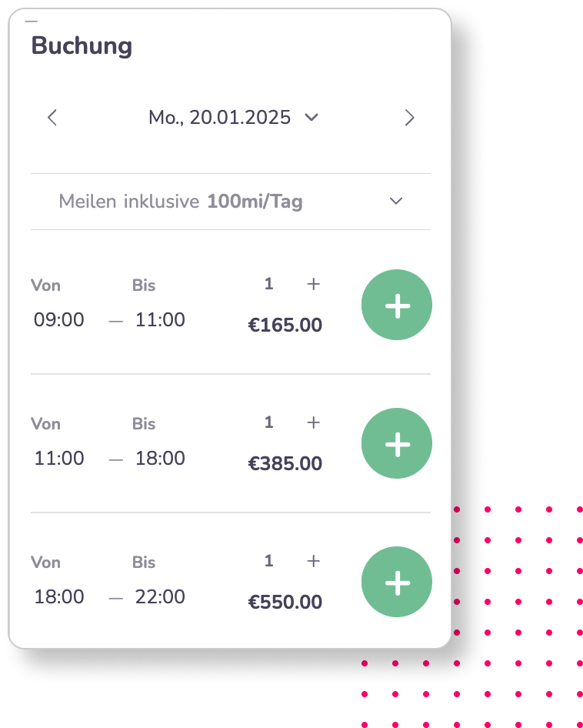The image size is (583, 728).
Task: Expand the Meilen inklusive 100mi/Tag option
Action: [231, 202]
